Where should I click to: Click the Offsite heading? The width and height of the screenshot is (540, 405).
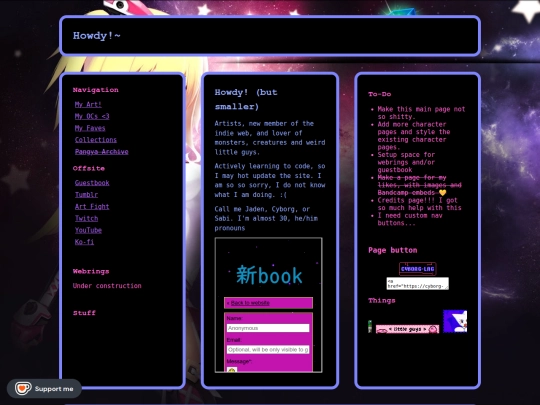[89, 168]
